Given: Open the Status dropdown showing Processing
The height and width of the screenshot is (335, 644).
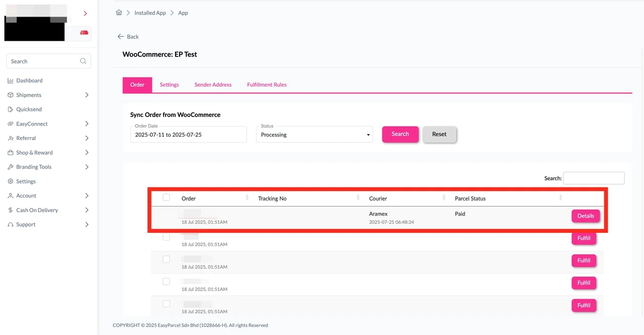Looking at the screenshot, I should (x=314, y=135).
